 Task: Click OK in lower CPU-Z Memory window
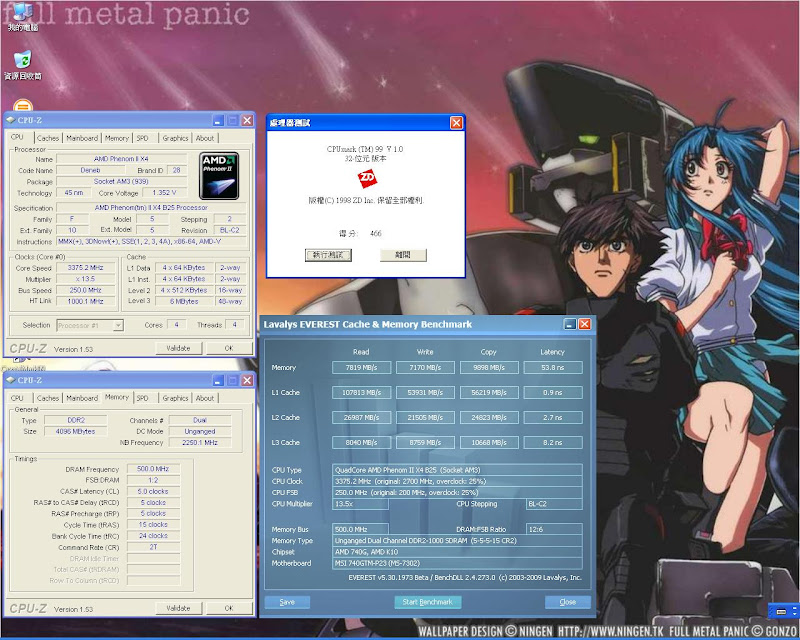click(x=229, y=608)
